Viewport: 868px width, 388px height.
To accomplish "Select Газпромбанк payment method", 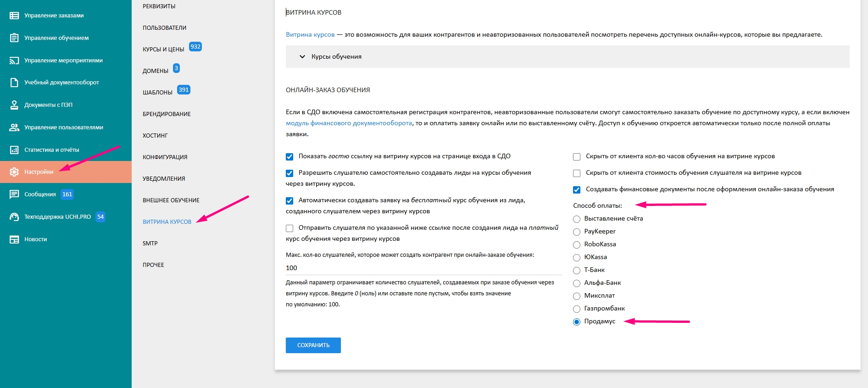I will [x=577, y=309].
